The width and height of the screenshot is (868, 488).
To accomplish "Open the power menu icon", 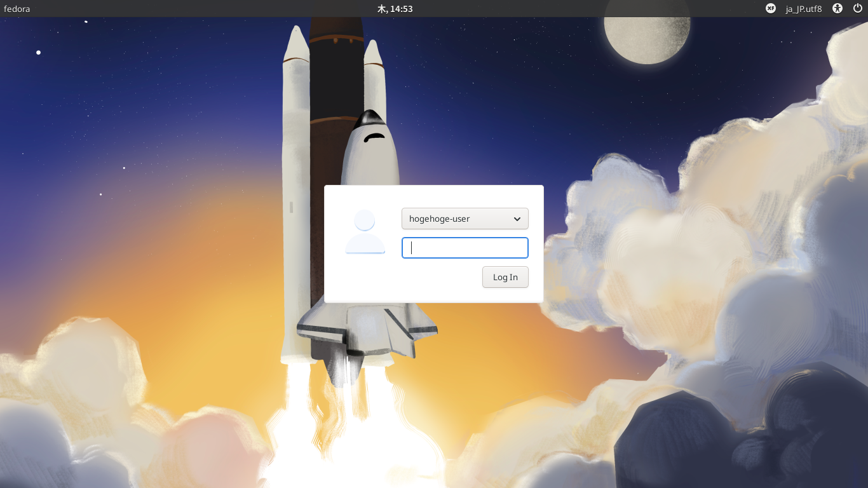I will [x=857, y=8].
